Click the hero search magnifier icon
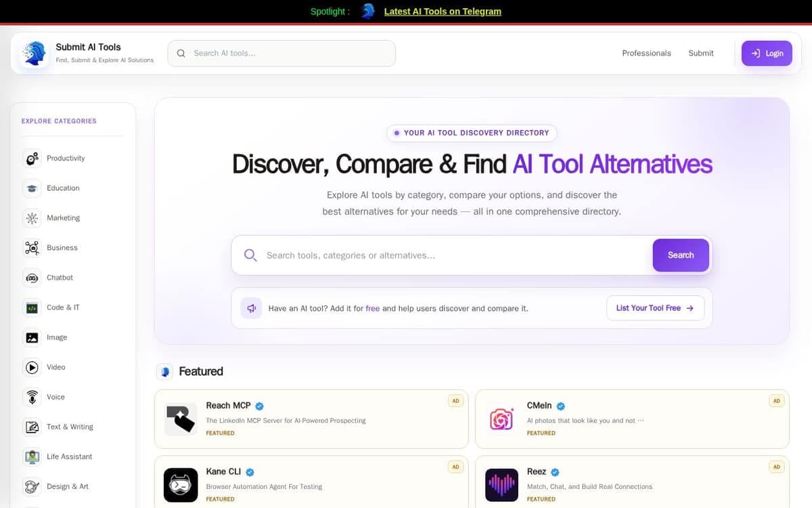Image resolution: width=812 pixels, height=508 pixels. pos(250,255)
